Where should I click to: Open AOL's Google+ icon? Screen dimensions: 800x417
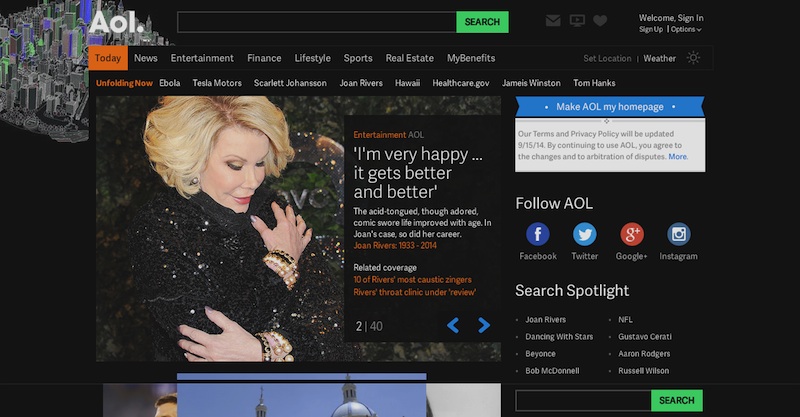pos(632,234)
